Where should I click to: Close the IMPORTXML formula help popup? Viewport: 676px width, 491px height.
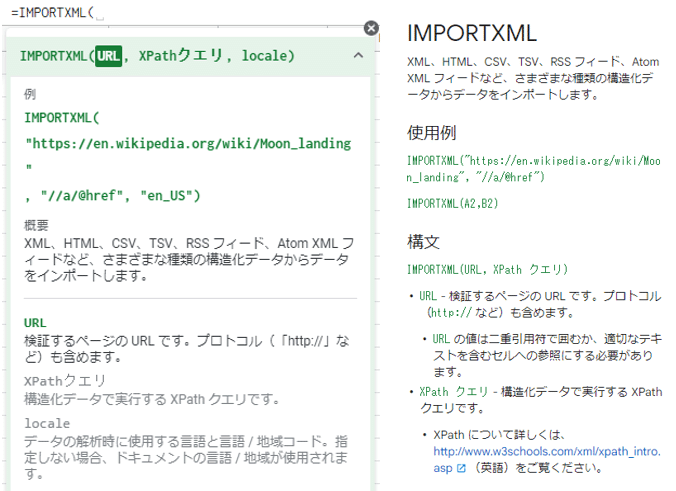coord(371,28)
